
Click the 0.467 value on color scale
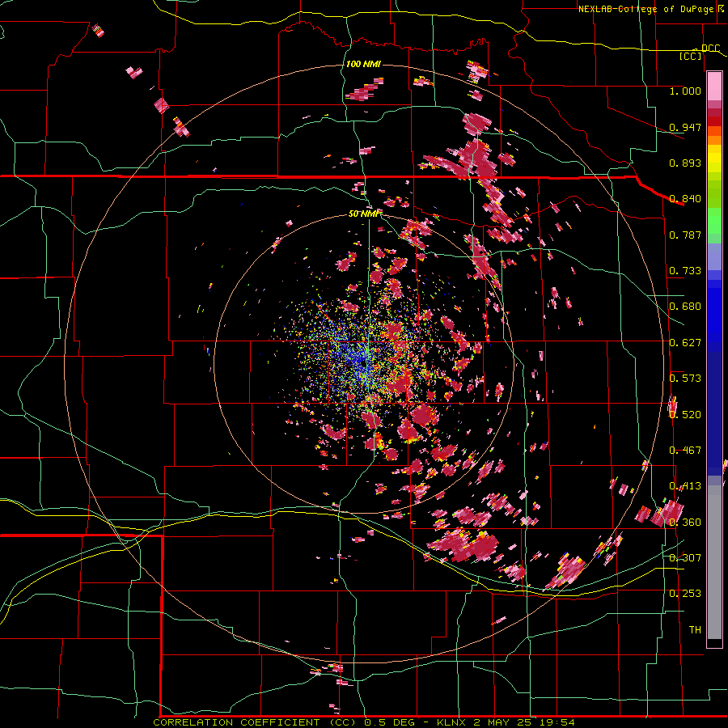point(685,451)
